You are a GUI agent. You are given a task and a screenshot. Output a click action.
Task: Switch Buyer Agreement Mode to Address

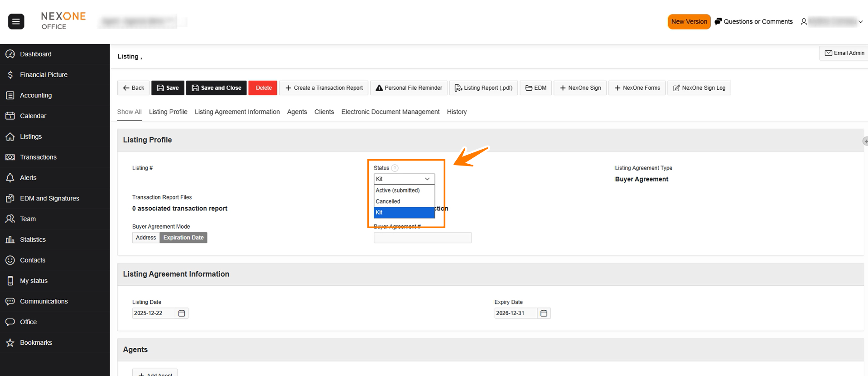pyautogui.click(x=145, y=238)
